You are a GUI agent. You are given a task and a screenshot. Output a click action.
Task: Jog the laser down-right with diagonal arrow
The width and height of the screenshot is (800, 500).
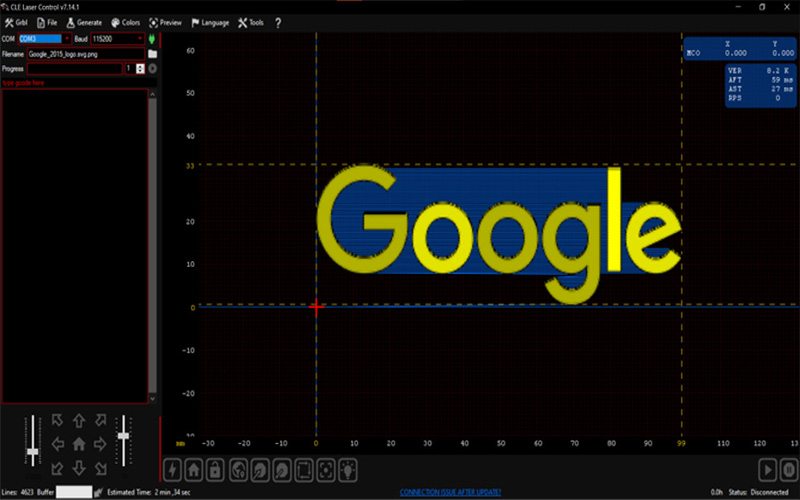[101, 467]
